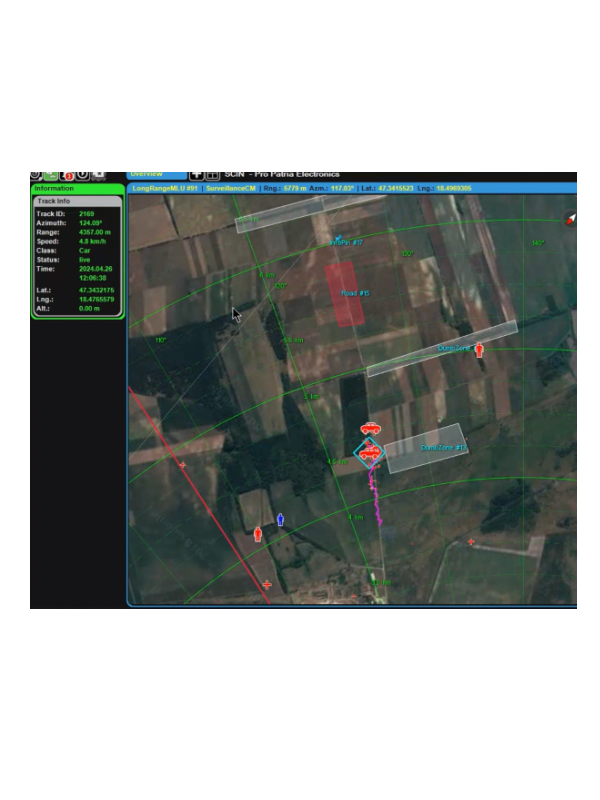This screenshot has width=600, height=800.
Task: Select the red person icon beside the blue one
Action: [x=258, y=534]
